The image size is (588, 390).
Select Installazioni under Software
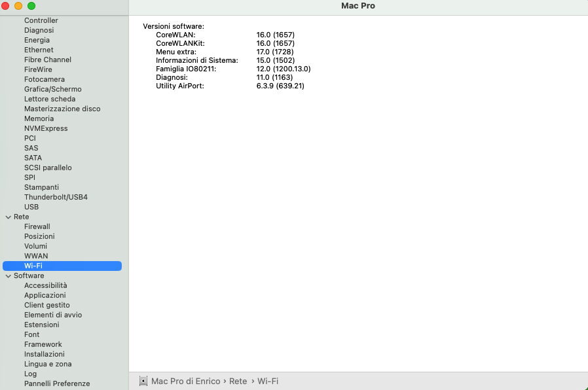45,354
